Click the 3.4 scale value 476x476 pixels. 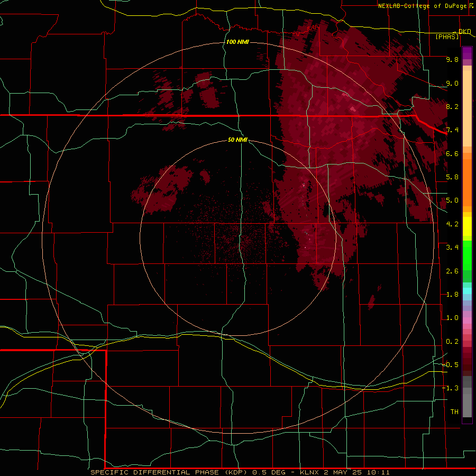point(452,248)
